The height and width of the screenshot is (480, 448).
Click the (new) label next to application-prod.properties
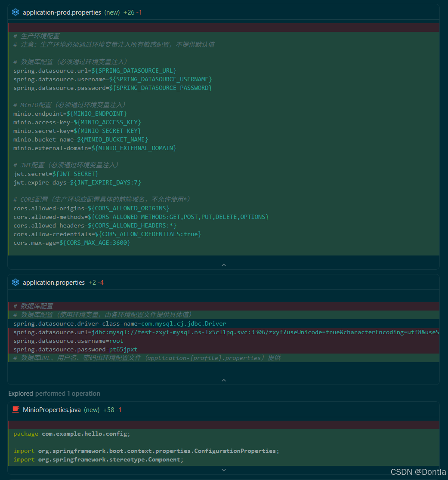(x=112, y=12)
